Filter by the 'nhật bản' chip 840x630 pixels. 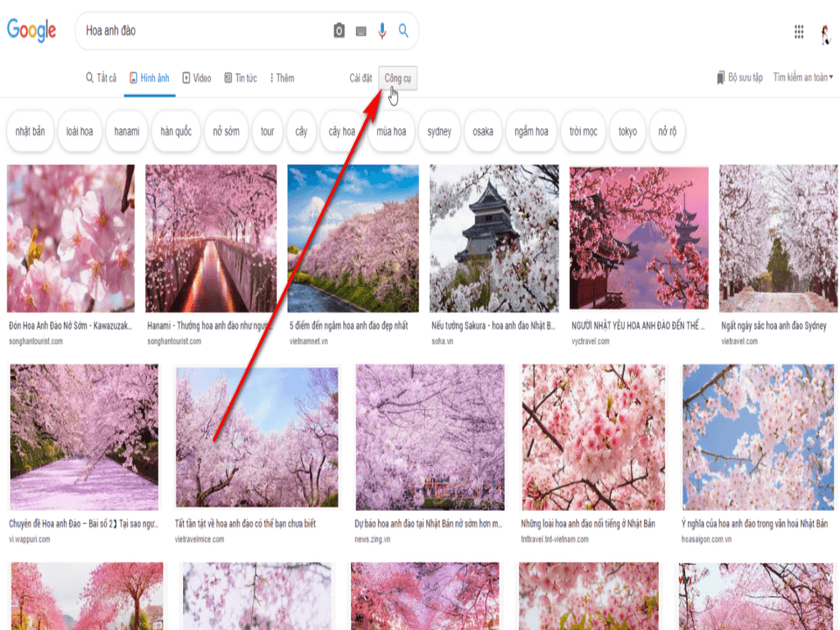[30, 131]
